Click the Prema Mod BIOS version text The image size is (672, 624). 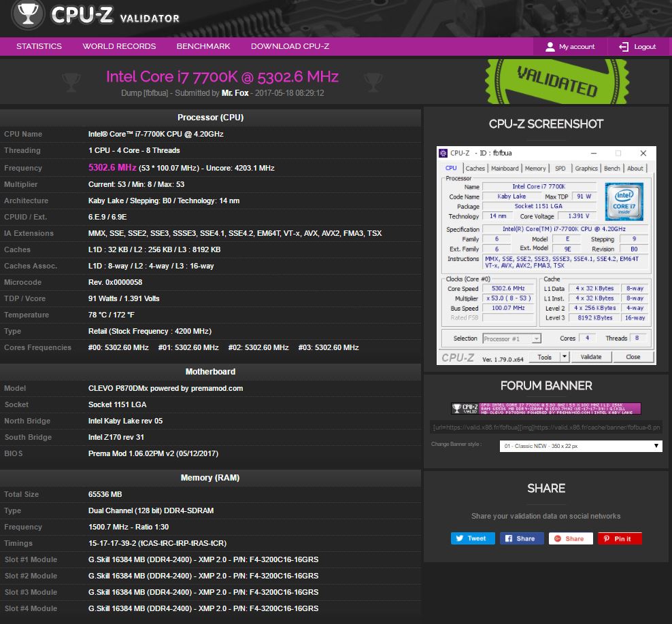(153, 453)
